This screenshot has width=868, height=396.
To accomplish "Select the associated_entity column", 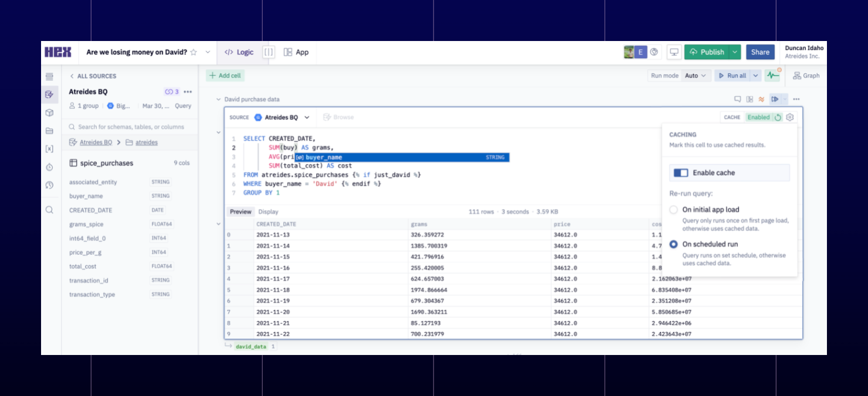I will (x=93, y=182).
